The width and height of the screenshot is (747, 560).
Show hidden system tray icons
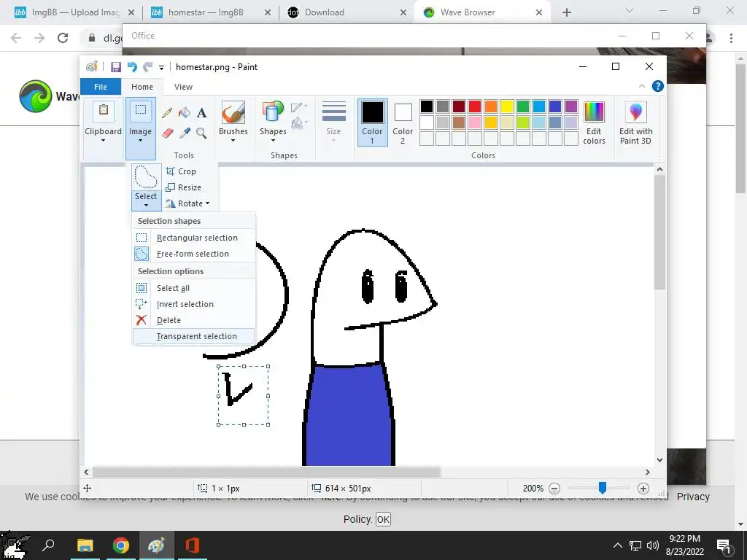pos(617,545)
